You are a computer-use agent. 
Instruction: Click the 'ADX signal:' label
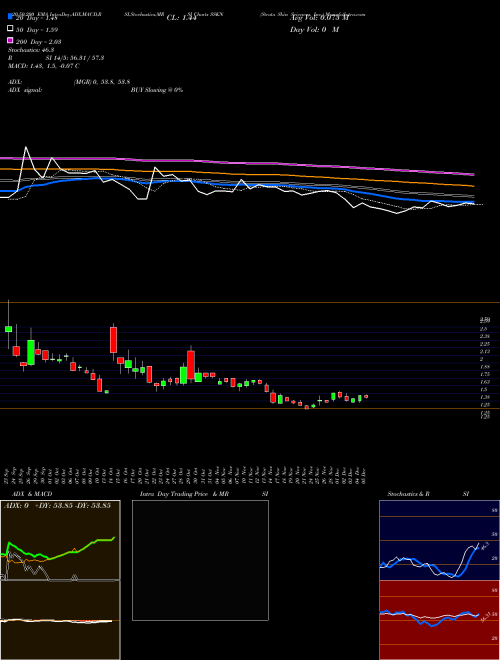[24, 90]
